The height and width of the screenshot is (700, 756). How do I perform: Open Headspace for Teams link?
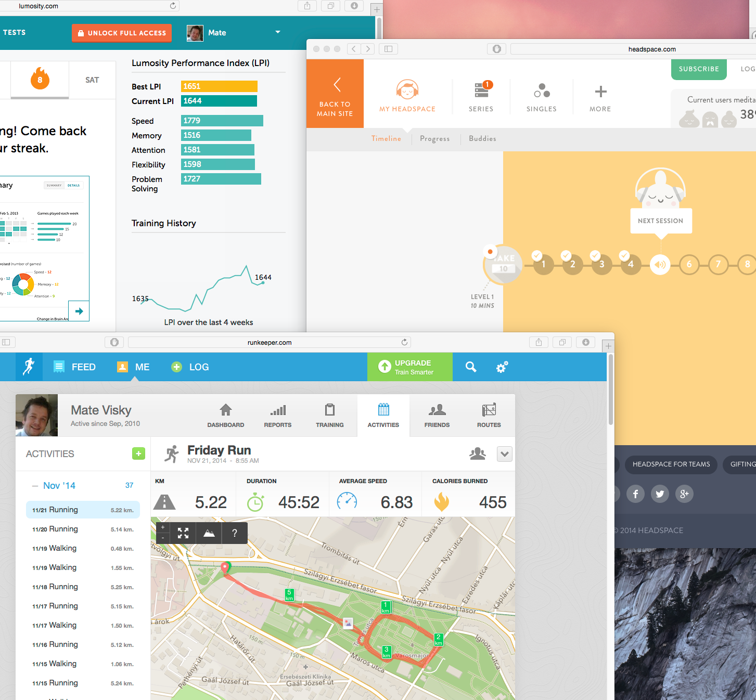(671, 464)
